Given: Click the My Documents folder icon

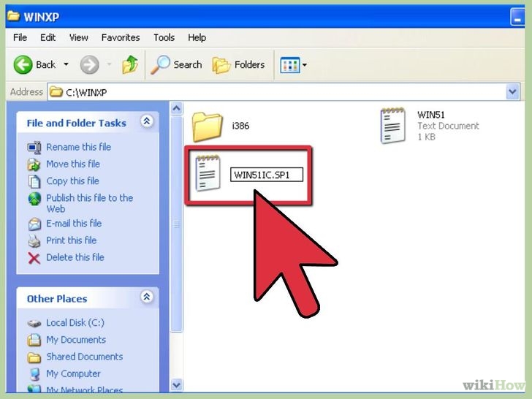Looking at the screenshot, I should 34,340.
